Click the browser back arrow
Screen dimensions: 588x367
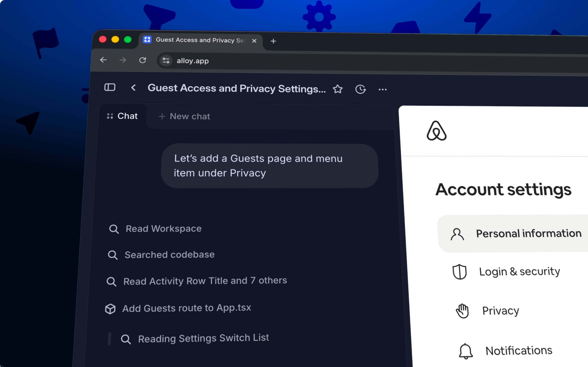(x=103, y=60)
